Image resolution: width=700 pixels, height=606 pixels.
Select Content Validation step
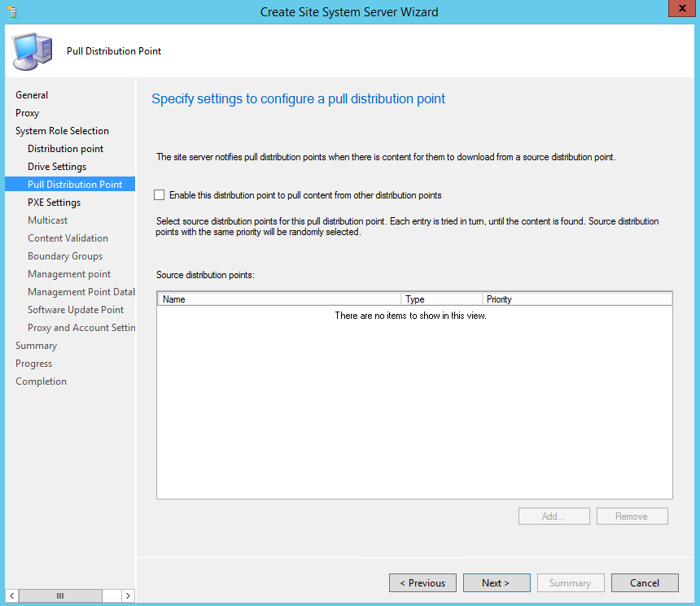point(68,238)
